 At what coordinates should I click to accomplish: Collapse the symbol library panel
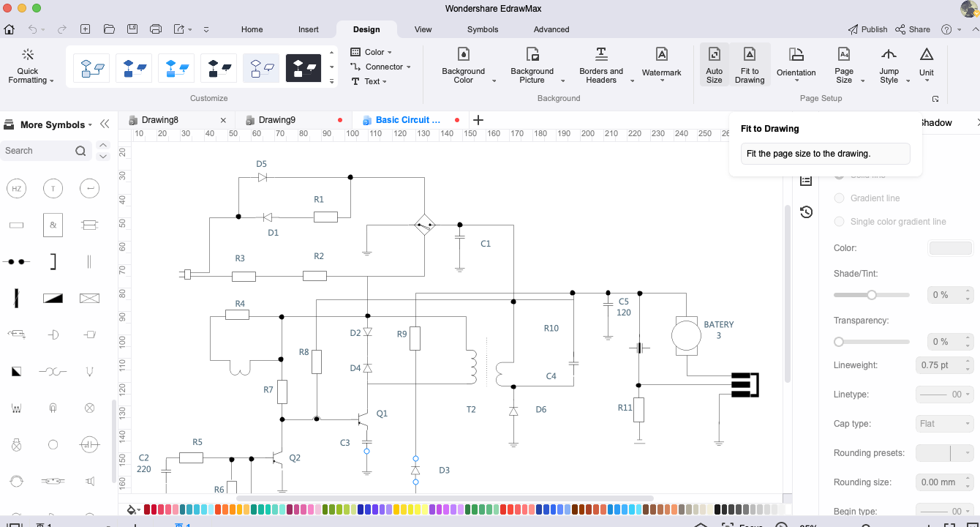[105, 124]
